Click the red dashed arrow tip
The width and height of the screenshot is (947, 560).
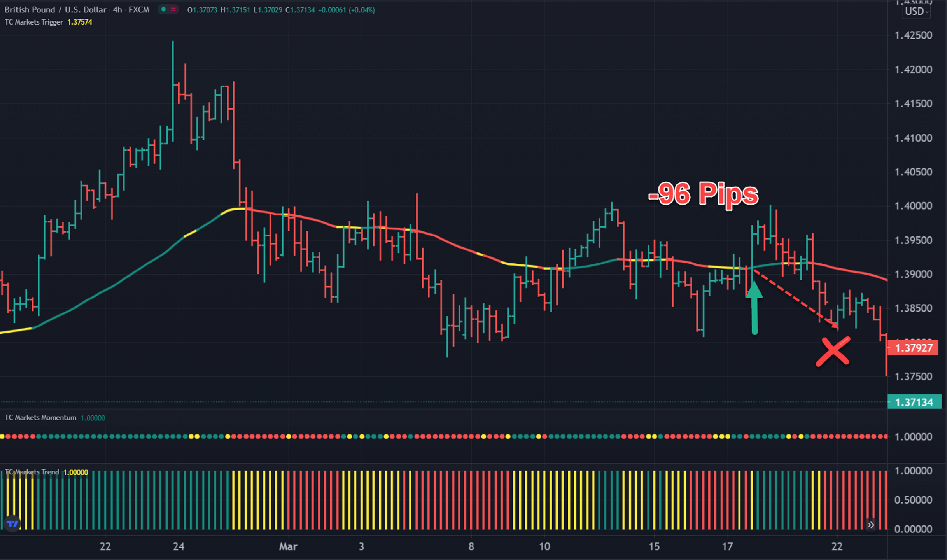point(836,326)
